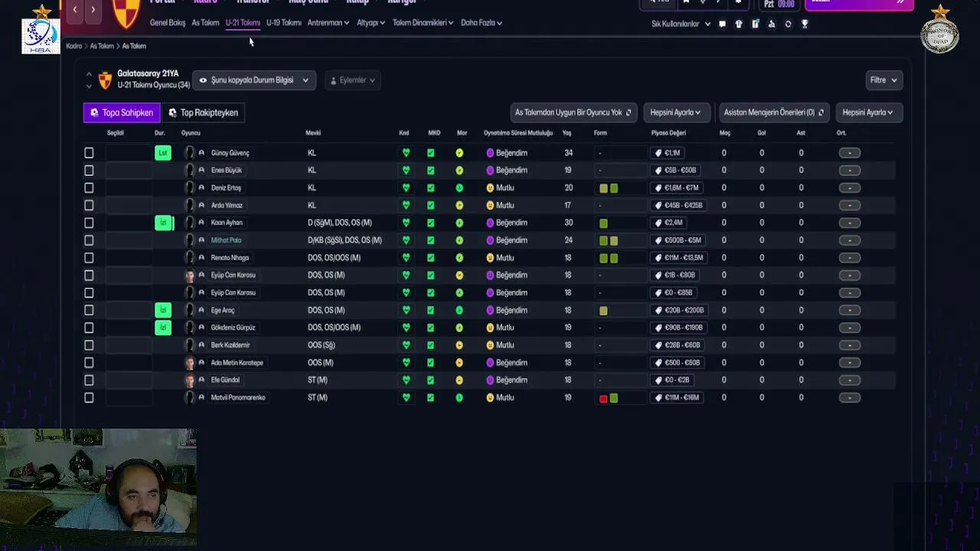Click the Galatasaray 21YA club badge

click(106, 80)
